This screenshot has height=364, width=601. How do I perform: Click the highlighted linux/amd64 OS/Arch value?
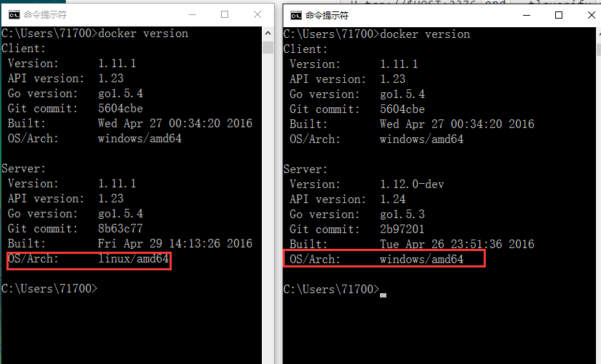point(133,259)
